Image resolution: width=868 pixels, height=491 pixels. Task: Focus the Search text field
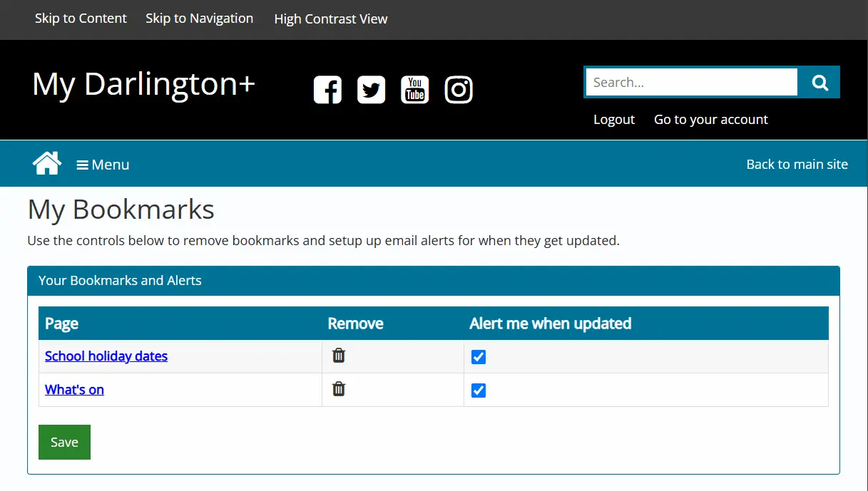click(692, 83)
